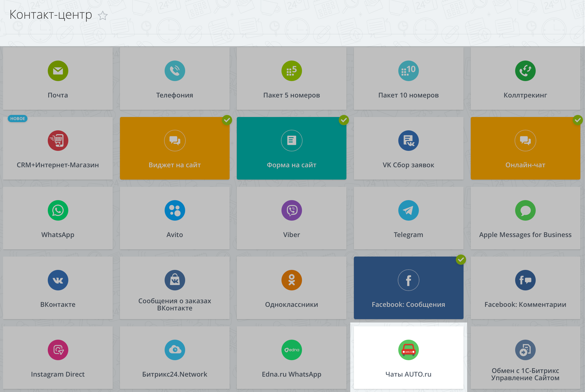Click the Avito dots icon

[x=175, y=210]
